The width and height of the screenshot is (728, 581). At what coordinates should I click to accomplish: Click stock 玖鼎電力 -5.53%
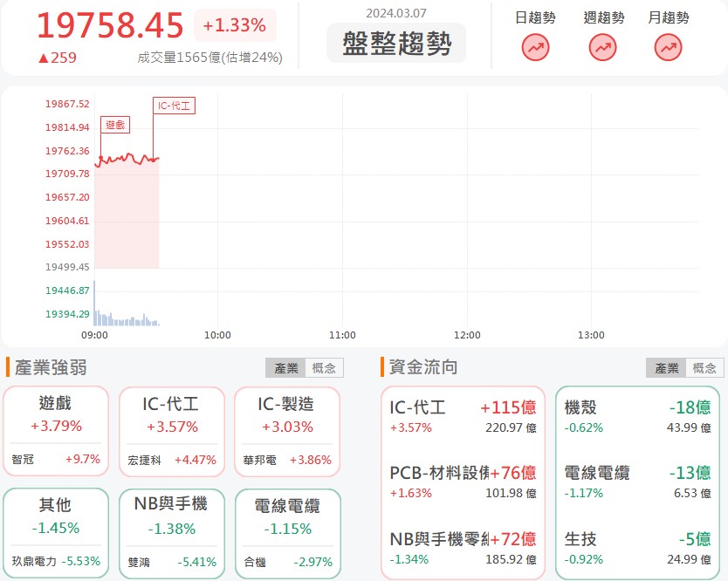56,561
